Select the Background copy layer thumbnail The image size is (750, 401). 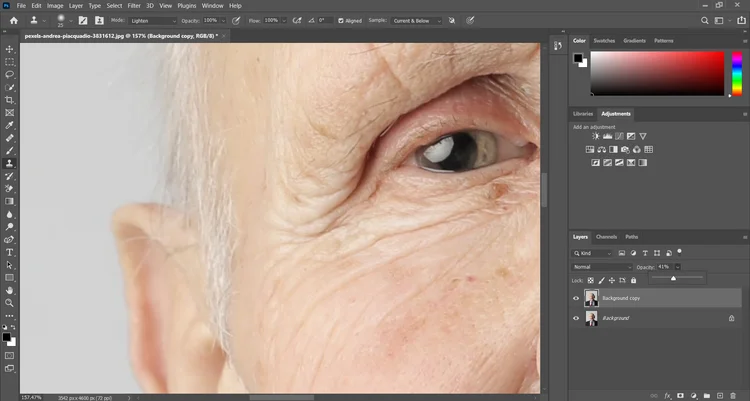(x=591, y=298)
